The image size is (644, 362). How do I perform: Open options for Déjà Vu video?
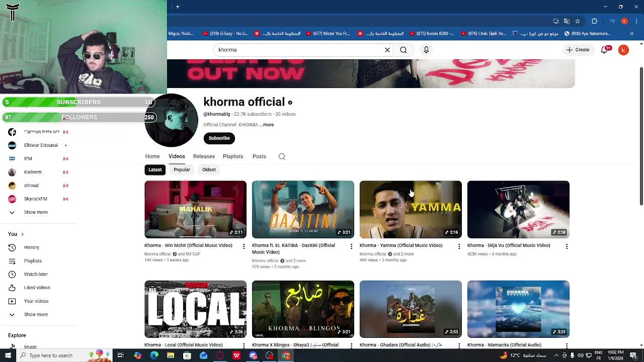[567, 246]
